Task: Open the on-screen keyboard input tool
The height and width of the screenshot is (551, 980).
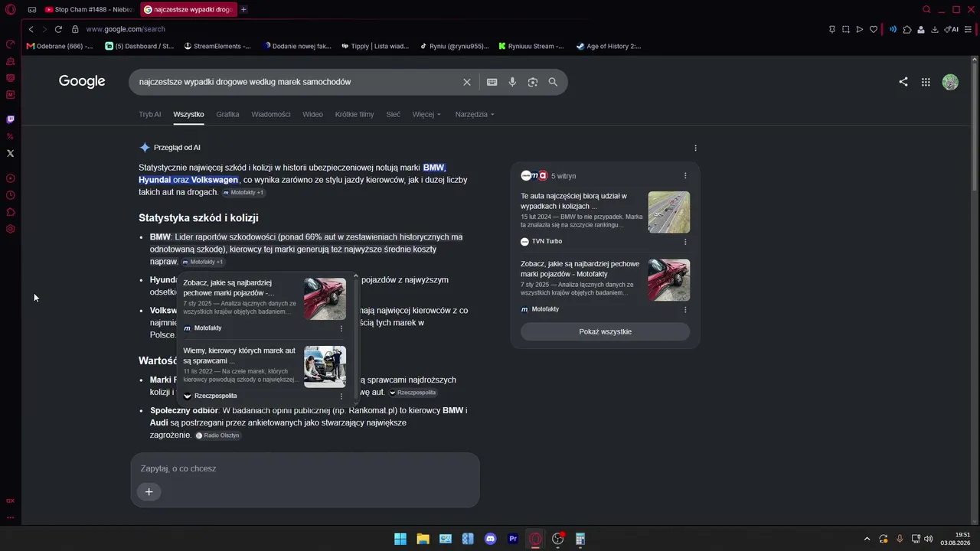Action: point(492,82)
